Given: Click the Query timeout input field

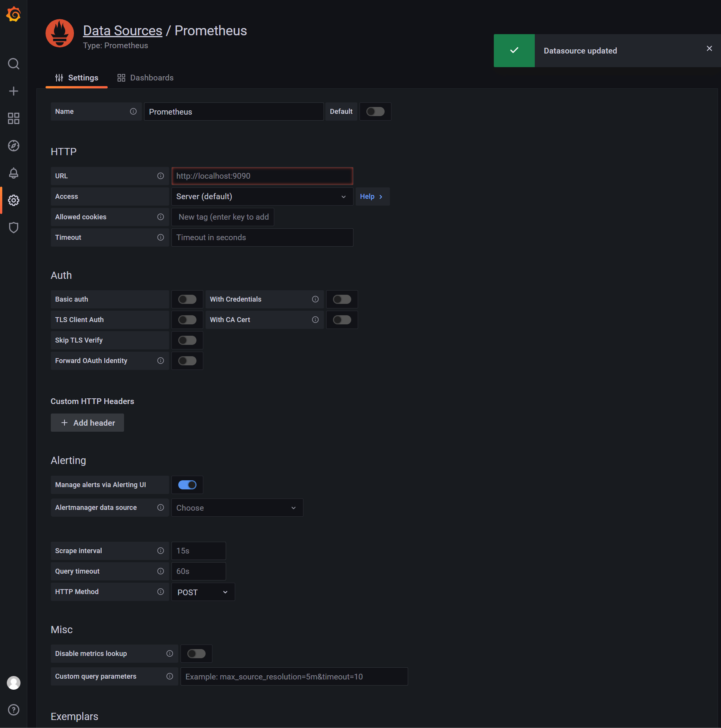Looking at the screenshot, I should [x=199, y=571].
